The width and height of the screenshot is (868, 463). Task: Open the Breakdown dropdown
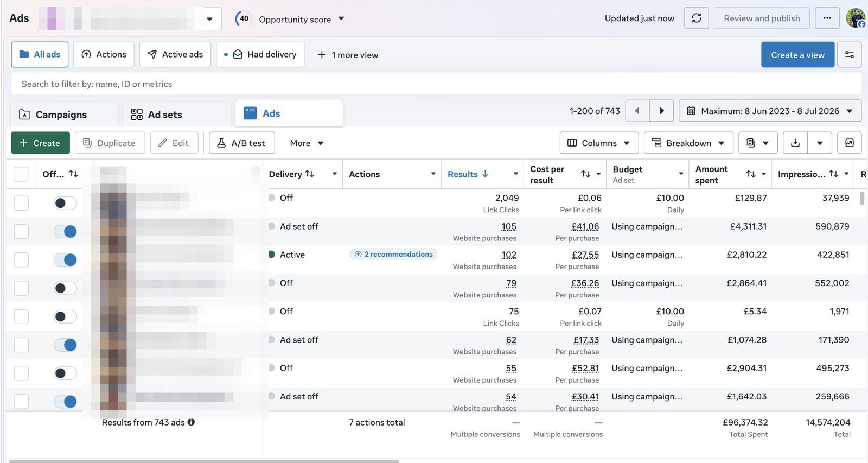[x=688, y=143]
